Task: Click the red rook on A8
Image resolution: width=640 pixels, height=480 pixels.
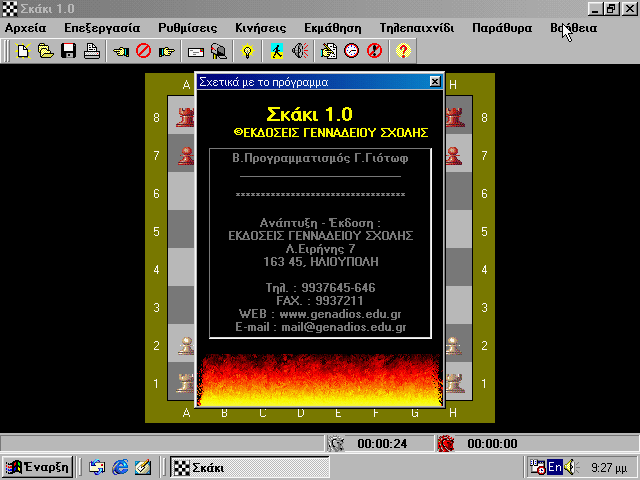Action: point(186,117)
